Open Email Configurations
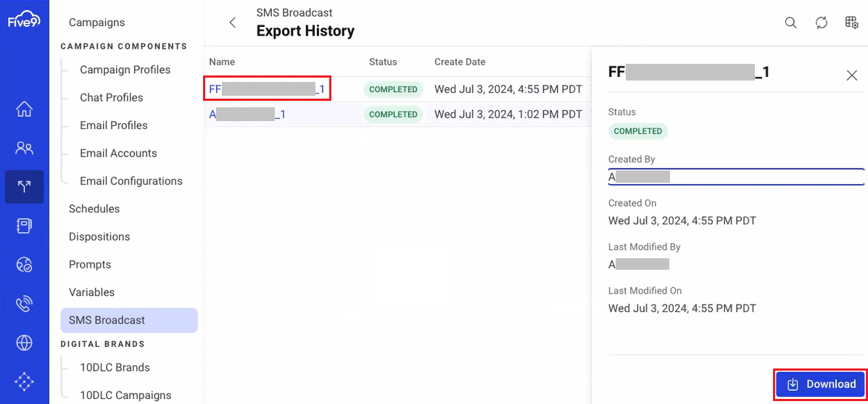The width and height of the screenshot is (868, 404). coord(131,181)
